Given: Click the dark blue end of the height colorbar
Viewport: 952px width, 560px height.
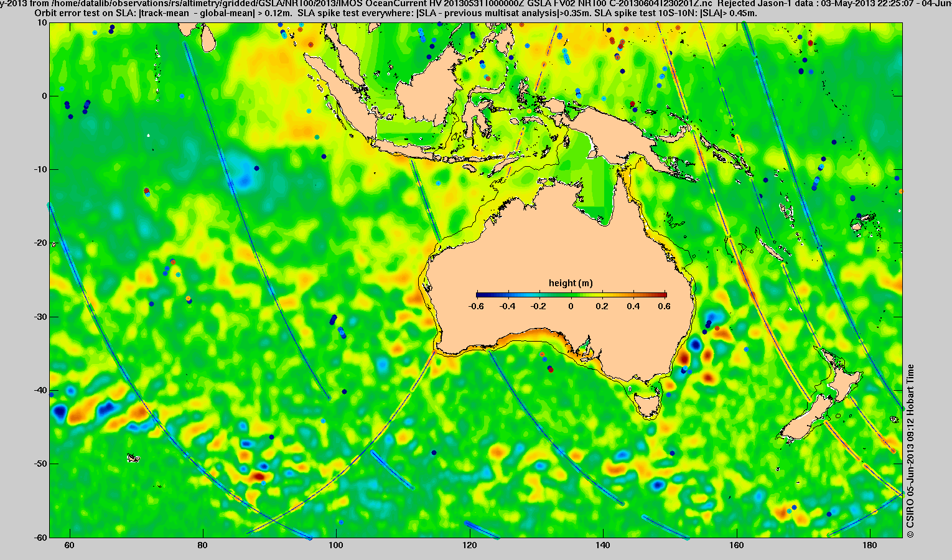Looking at the screenshot, I should coord(480,295).
